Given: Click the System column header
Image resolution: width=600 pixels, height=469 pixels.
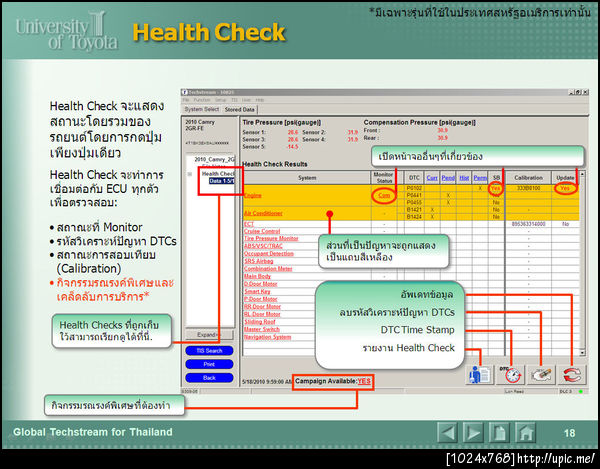Looking at the screenshot, I should (x=307, y=178).
